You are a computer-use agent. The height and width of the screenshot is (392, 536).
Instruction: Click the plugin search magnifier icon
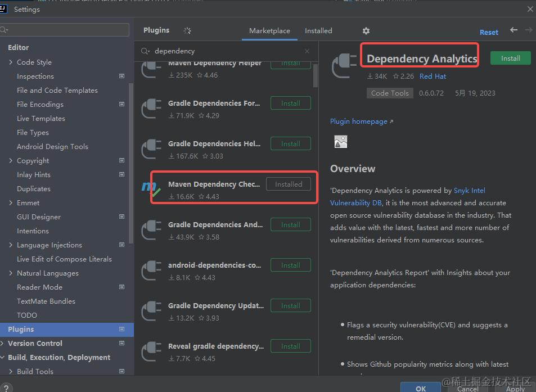(145, 51)
